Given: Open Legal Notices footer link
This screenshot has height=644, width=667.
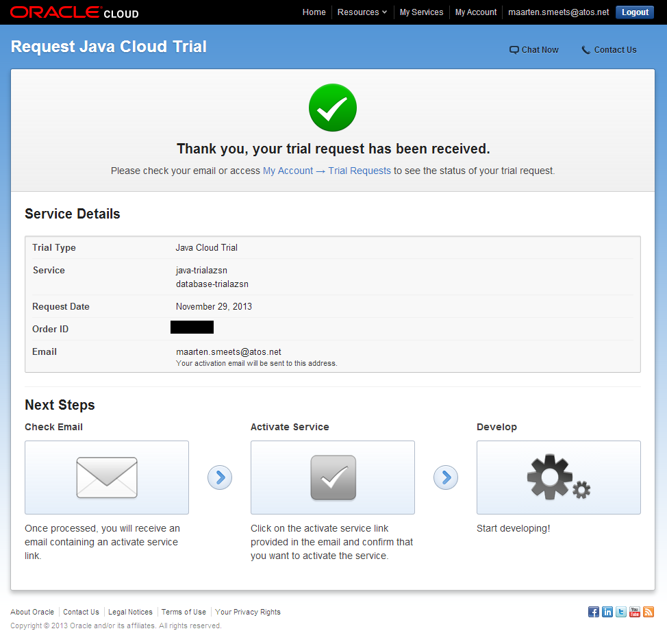Looking at the screenshot, I should tap(130, 612).
